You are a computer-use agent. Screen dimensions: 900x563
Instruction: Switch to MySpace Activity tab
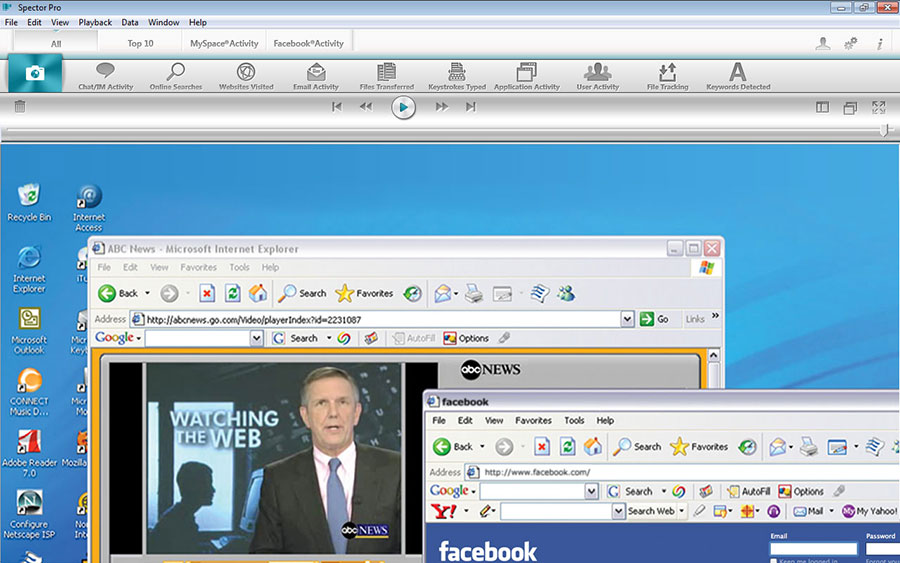(224, 43)
